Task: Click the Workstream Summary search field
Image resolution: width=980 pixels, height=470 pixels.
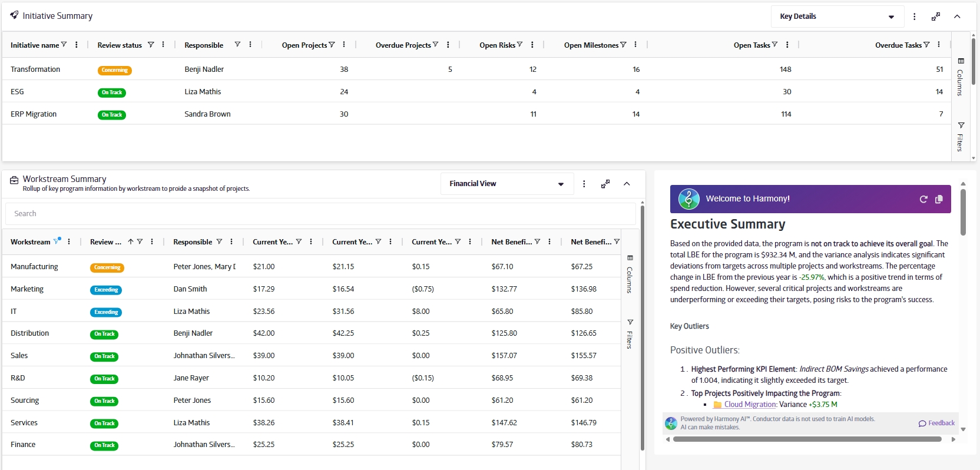Action: point(321,214)
